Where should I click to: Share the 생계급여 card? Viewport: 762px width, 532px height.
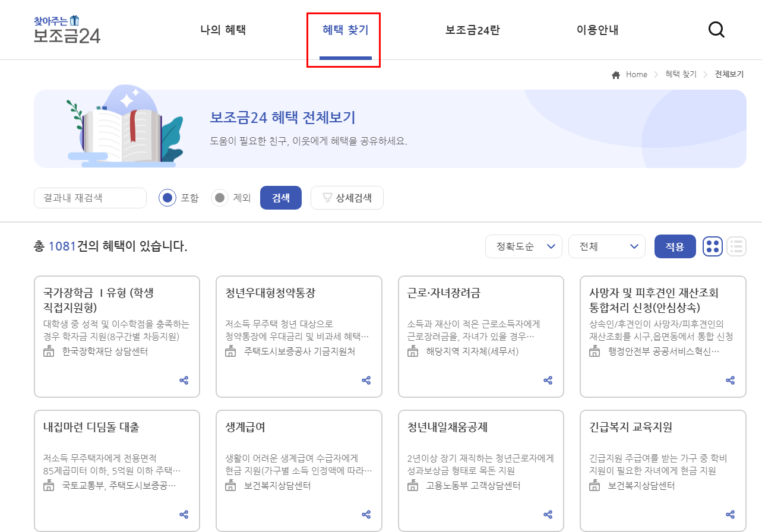[366, 515]
